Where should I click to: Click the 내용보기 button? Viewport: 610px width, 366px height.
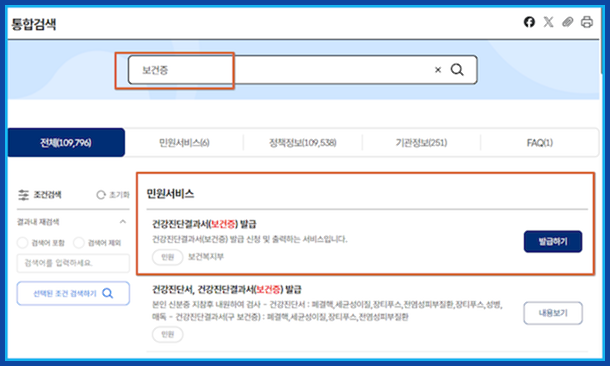pyautogui.click(x=553, y=313)
